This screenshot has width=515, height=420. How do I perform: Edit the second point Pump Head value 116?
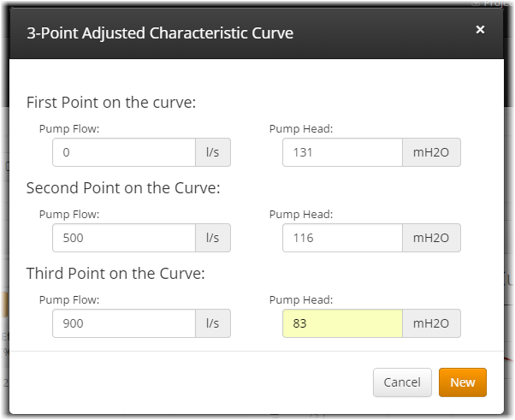click(x=342, y=238)
